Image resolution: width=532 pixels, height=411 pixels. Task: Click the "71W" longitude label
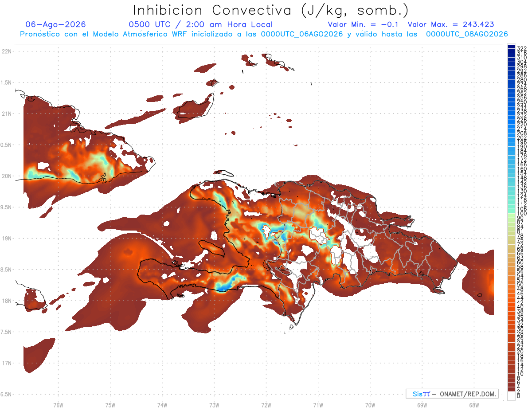pos(318,405)
